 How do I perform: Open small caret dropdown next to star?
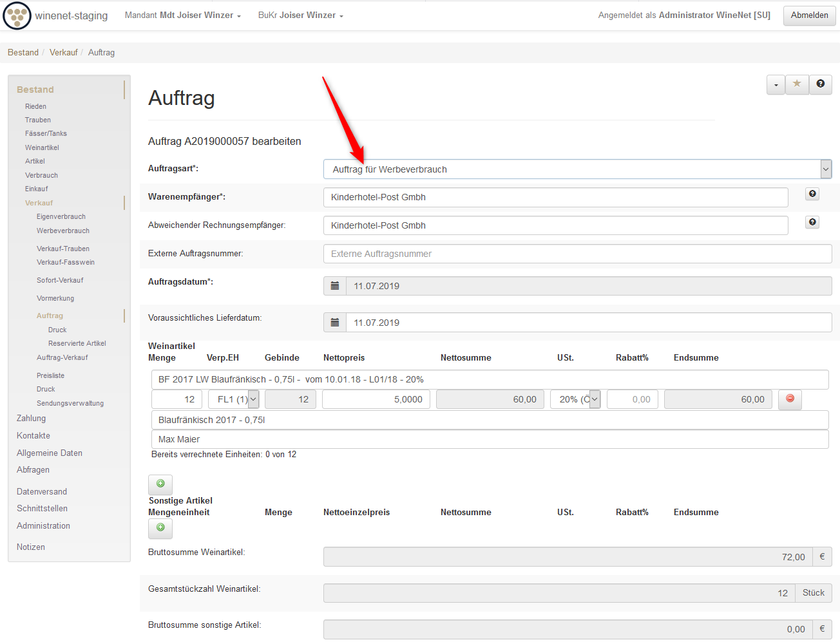tap(776, 84)
